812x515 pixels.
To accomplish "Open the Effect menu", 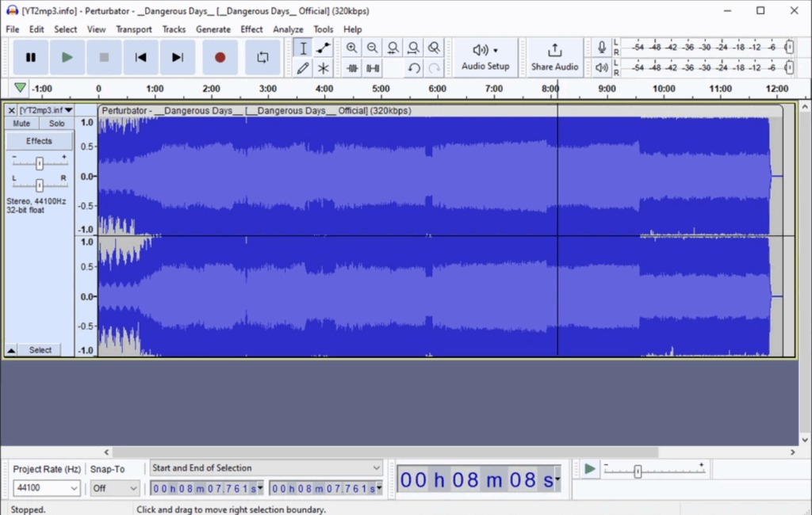I will pyautogui.click(x=251, y=29).
